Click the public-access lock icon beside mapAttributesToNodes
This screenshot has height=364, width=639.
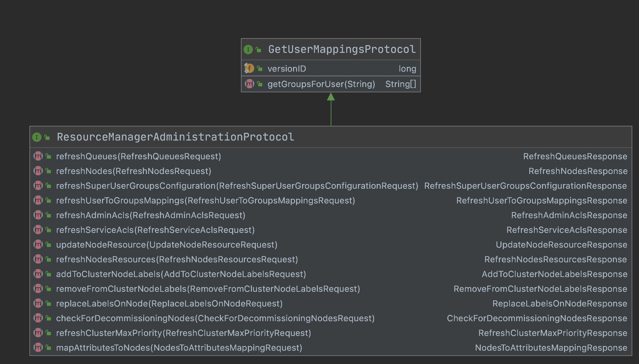pos(49,347)
